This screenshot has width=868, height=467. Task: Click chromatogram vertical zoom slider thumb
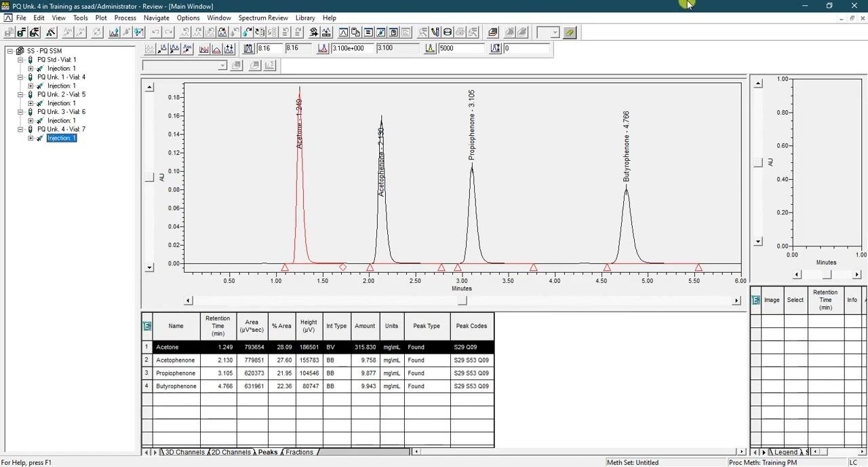click(149, 177)
